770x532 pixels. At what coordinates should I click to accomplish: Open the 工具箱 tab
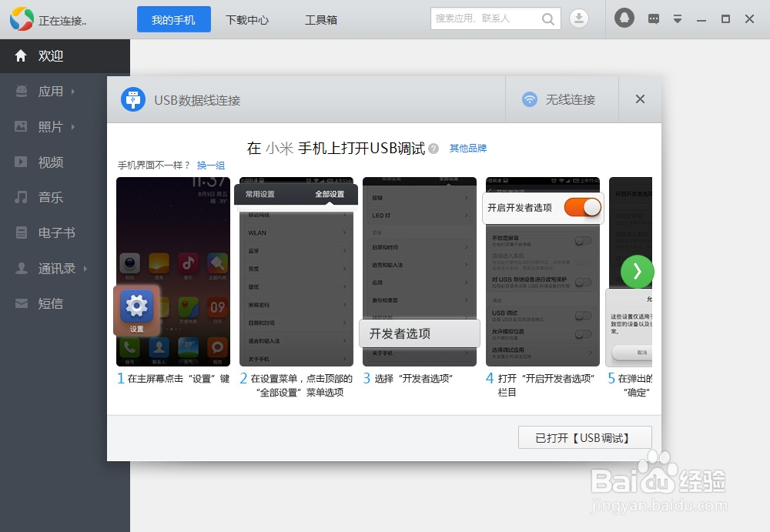point(320,20)
